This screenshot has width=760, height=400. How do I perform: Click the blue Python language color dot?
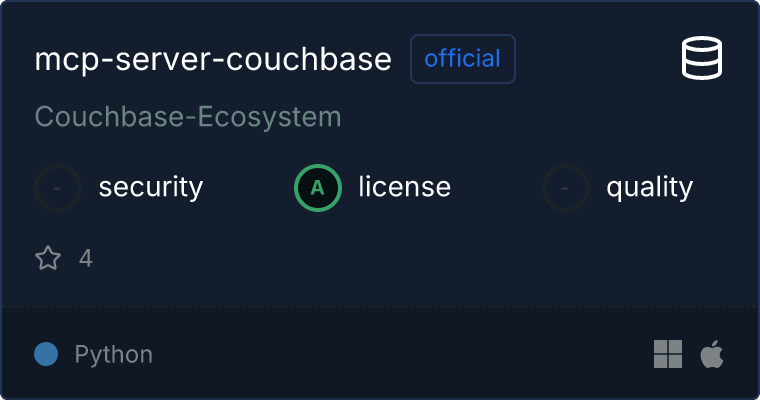pos(46,354)
